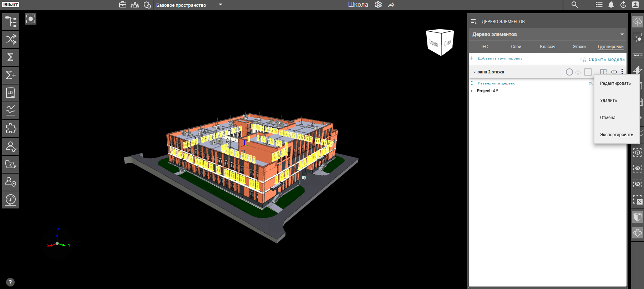Open the ruler measurement tool

pyautogui.click(x=637, y=55)
